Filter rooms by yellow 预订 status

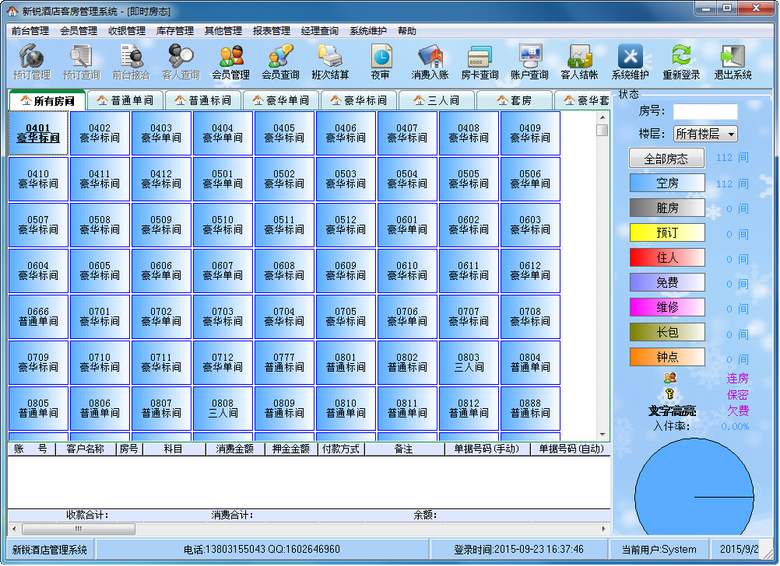coord(667,233)
